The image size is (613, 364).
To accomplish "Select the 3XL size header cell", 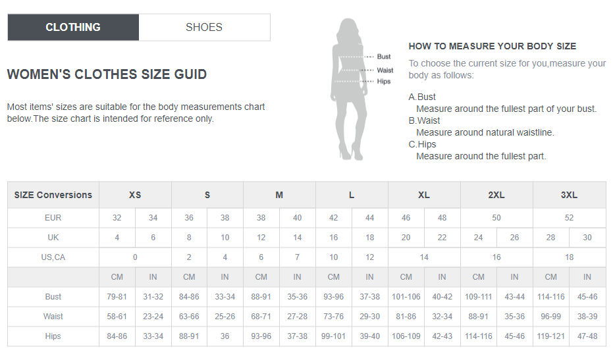I will [x=569, y=195].
